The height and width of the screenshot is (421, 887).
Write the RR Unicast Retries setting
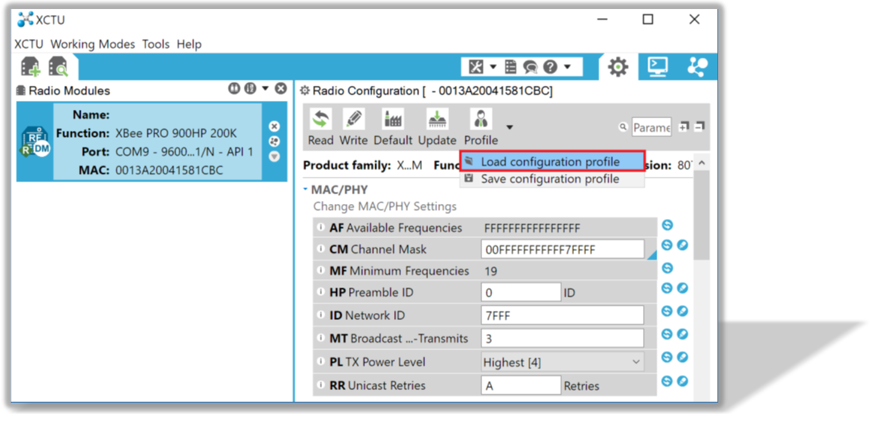pyautogui.click(x=683, y=381)
